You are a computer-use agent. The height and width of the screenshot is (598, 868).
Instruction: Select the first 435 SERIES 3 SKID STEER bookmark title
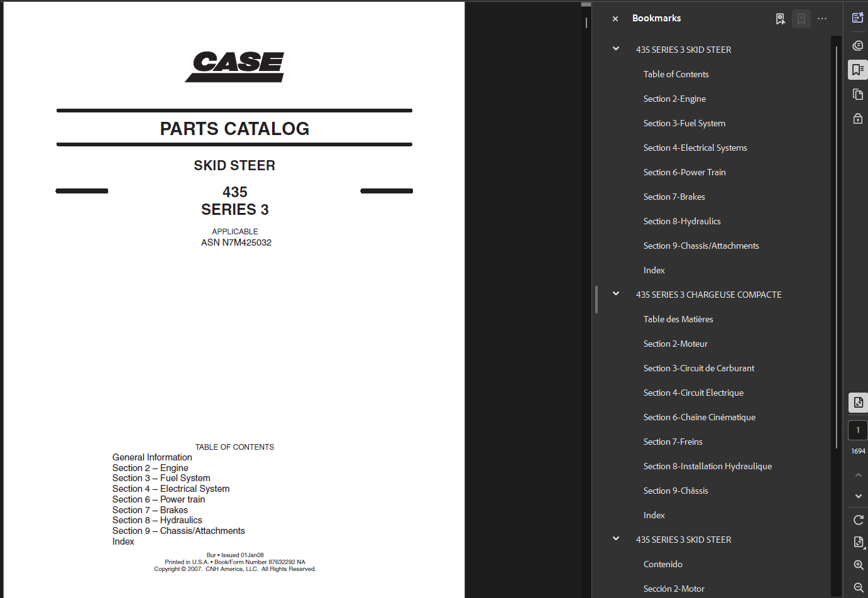[x=683, y=50]
